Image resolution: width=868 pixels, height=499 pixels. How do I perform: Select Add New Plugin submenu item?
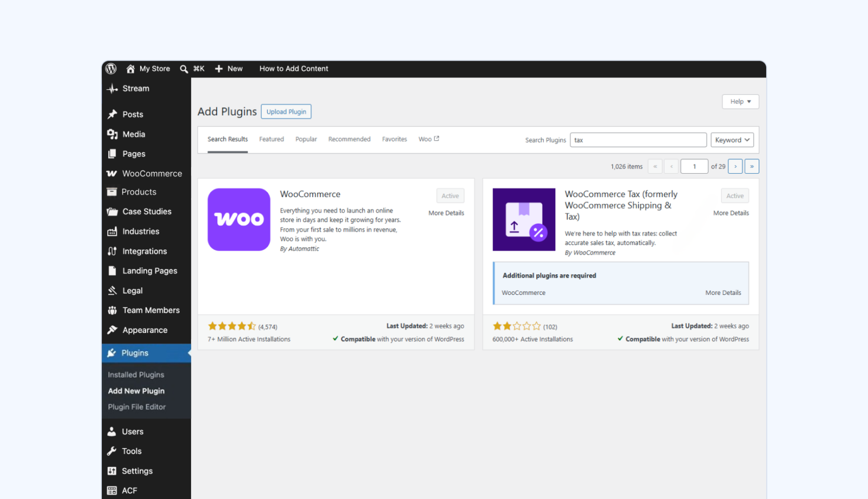point(136,391)
